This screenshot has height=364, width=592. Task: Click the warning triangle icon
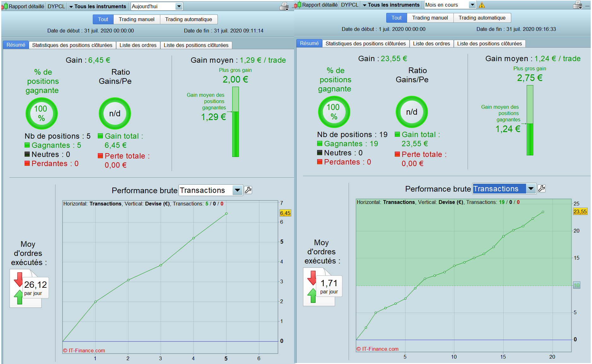[482, 5]
